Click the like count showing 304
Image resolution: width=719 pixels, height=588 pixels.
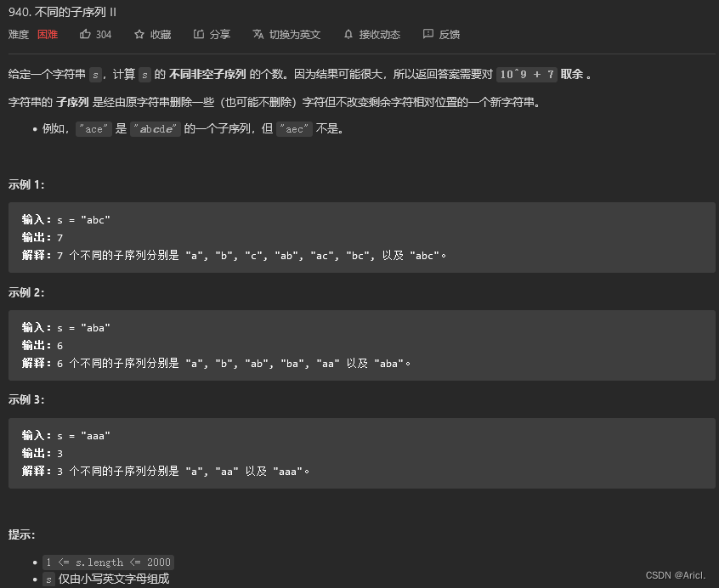click(x=104, y=35)
